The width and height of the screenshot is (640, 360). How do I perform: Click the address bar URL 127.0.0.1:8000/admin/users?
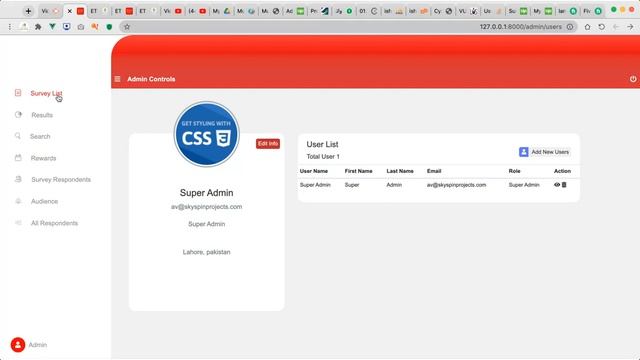pos(520,27)
